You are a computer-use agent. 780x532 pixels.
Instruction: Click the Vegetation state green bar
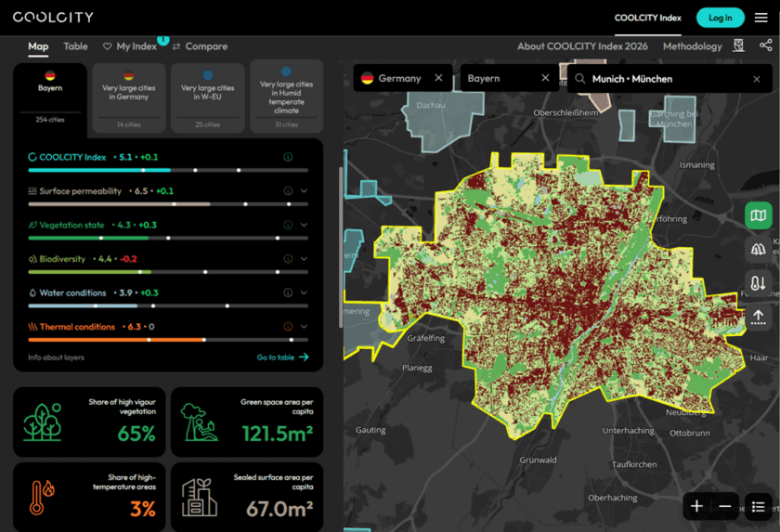click(x=168, y=238)
